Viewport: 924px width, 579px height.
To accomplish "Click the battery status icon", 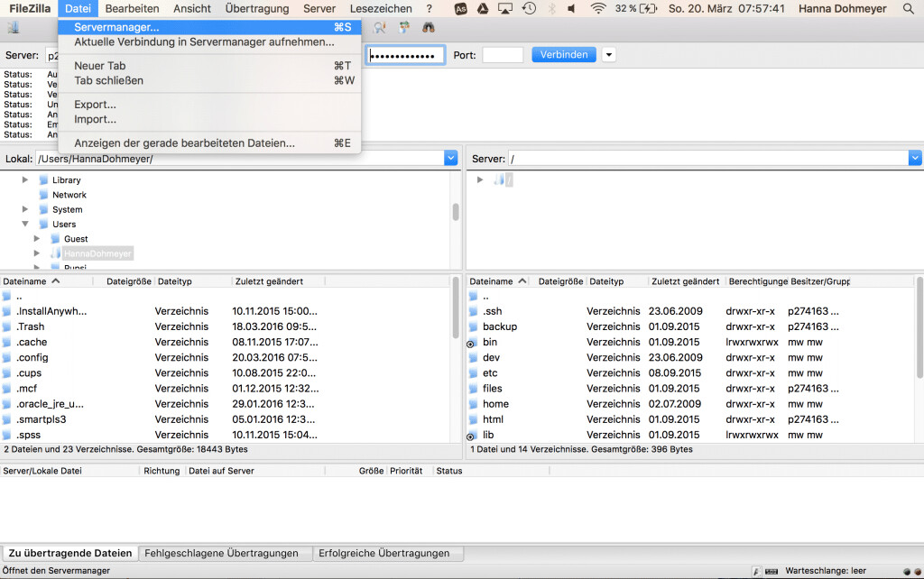I will click(x=648, y=8).
